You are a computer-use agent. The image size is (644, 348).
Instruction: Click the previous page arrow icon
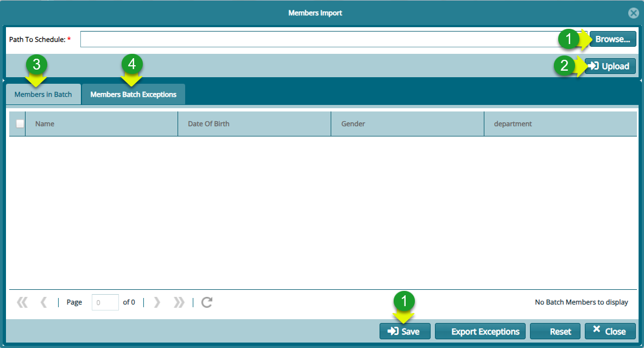44,302
